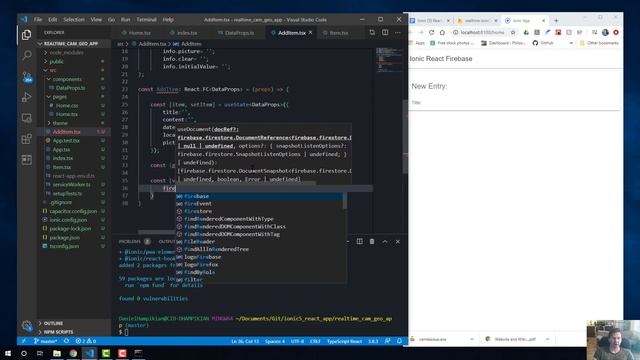640x360 pixels.
Task: Open the Source Control view
Action: coord(27,76)
